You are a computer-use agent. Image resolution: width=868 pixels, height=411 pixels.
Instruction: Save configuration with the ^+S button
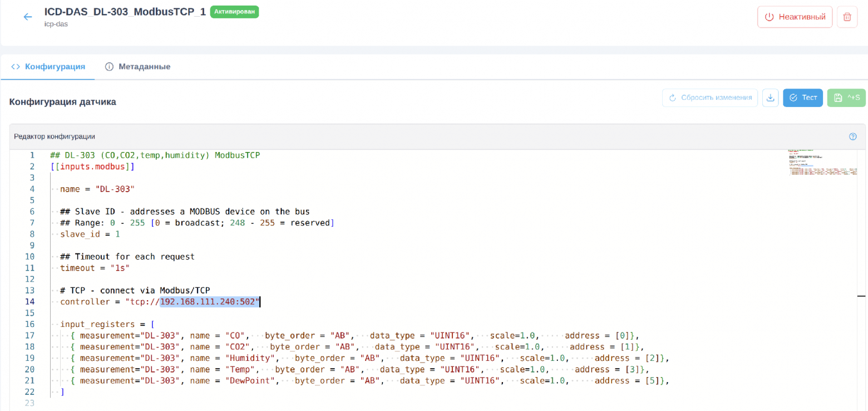(x=846, y=98)
